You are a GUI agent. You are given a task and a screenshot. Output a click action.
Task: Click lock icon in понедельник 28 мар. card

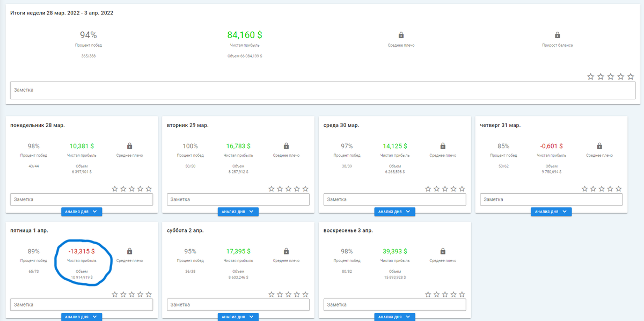130,146
